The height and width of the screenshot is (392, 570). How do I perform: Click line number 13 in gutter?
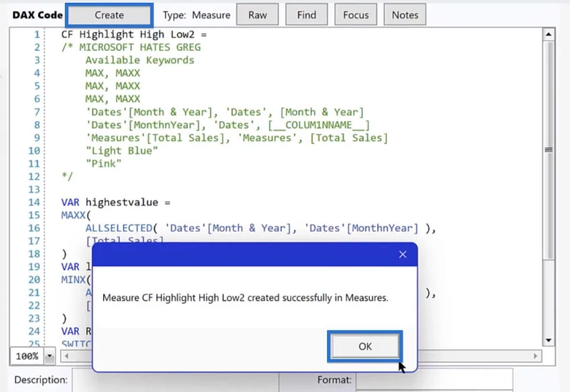tap(34, 190)
